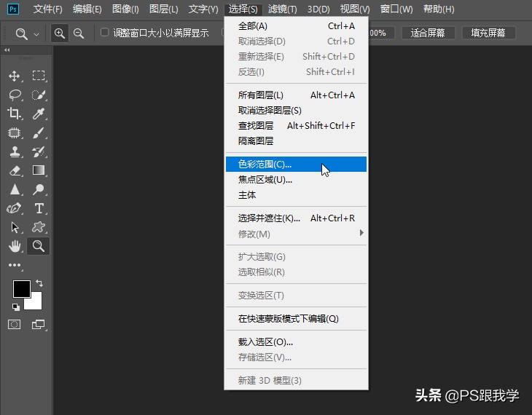Swap foreground and background colors

click(39, 283)
